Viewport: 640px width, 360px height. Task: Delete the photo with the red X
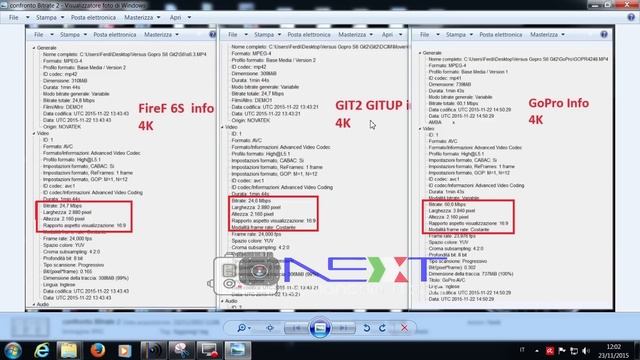pyautogui.click(x=404, y=328)
